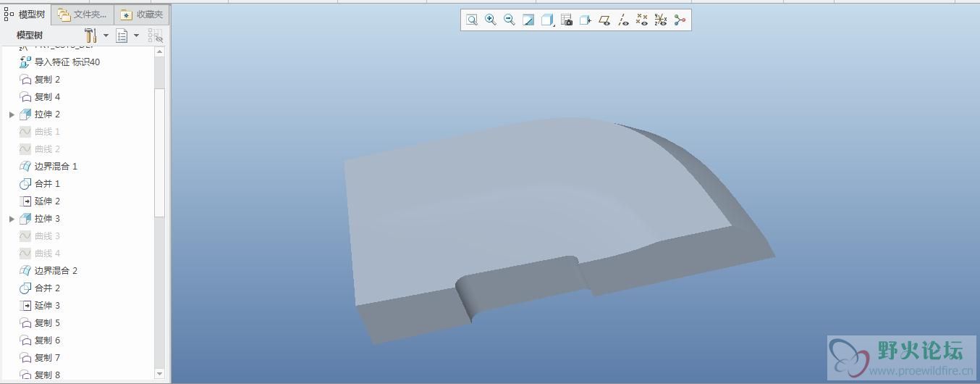
Task: Switch to the 收藏夹 tab
Action: click(x=143, y=14)
